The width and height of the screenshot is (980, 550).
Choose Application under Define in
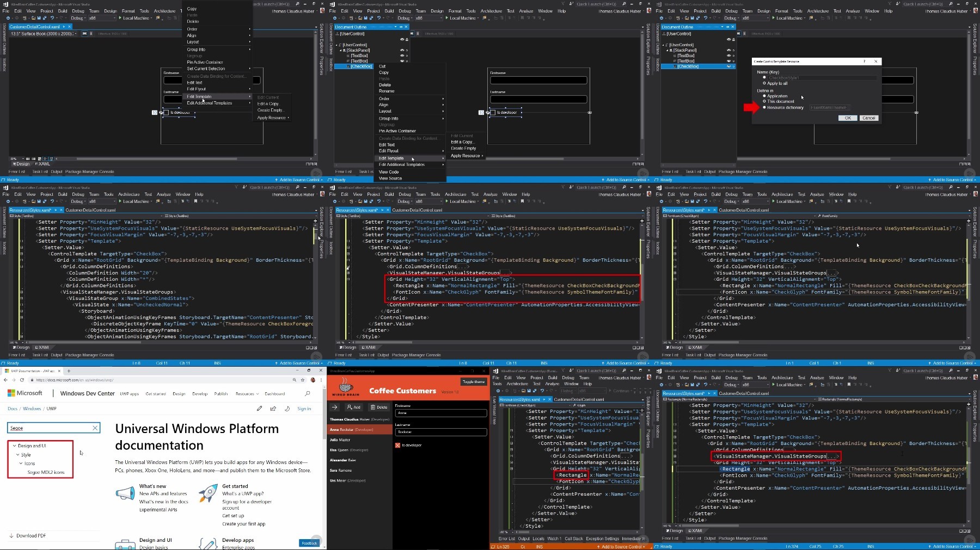point(764,96)
